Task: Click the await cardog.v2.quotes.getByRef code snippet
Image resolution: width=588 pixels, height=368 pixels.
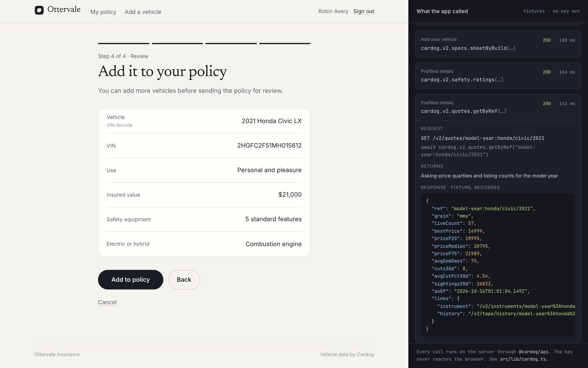Action: (478, 151)
